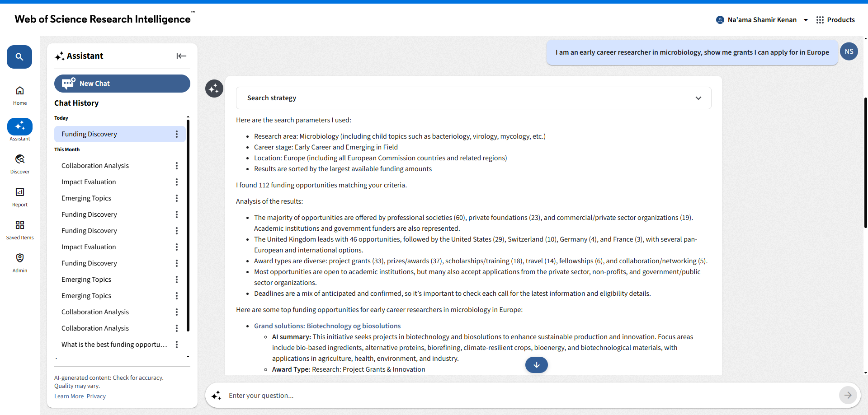Image resolution: width=868 pixels, height=415 pixels.
Task: Click the chat history scroll-down arrow
Action: pyautogui.click(x=188, y=357)
